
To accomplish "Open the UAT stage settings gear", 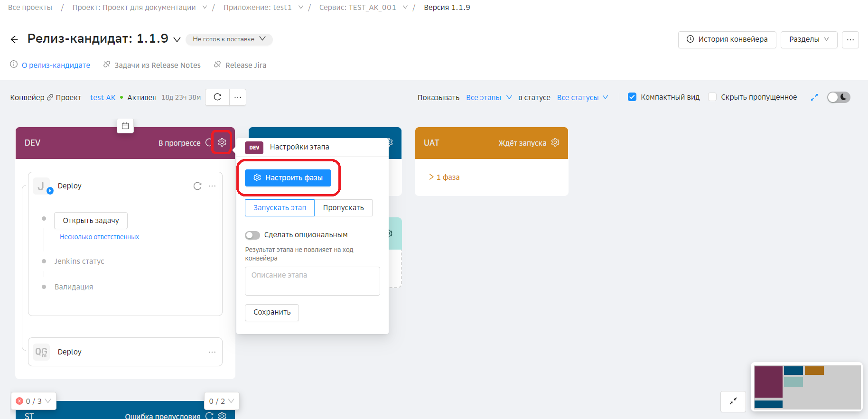I will click(x=555, y=142).
